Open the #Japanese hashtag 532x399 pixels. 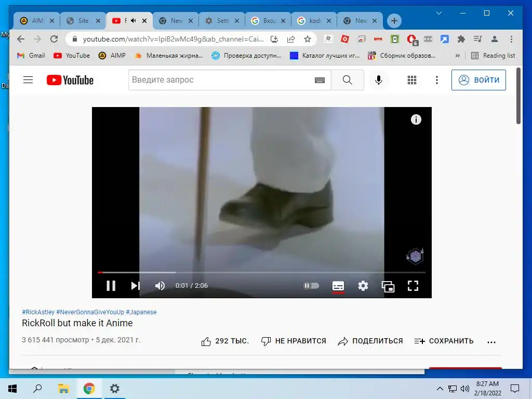pos(141,312)
